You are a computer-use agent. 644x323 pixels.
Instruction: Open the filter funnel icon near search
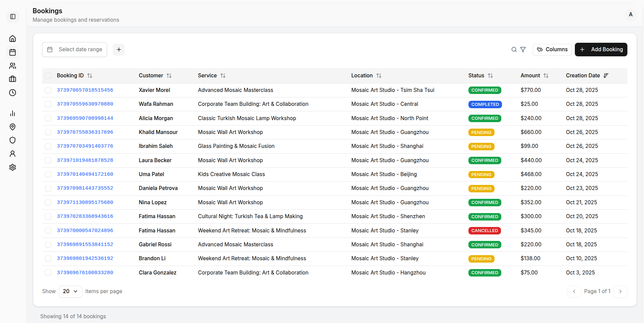[523, 50]
